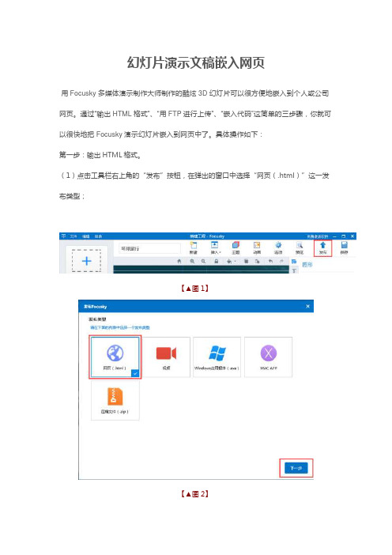Open the 插入 (Insert) dropdown in toolbar
Screen dimensions: 392x555
coord(215,247)
